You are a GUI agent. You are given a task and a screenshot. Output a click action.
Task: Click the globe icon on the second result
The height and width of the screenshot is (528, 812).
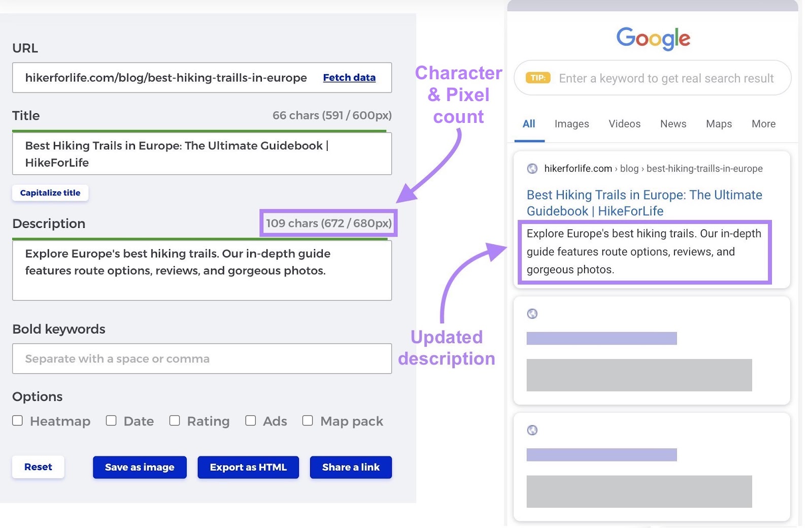pos(532,314)
